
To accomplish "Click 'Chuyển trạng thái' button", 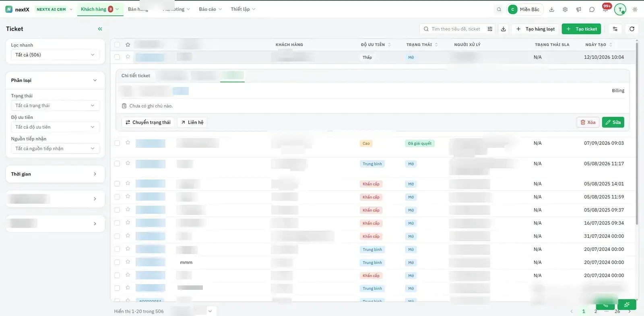I will [148, 122].
